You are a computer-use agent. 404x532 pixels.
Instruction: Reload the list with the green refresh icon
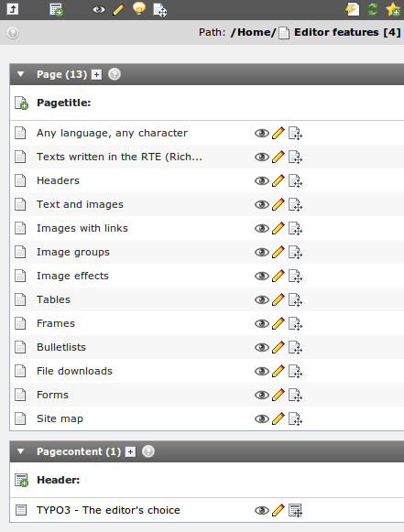373,9
